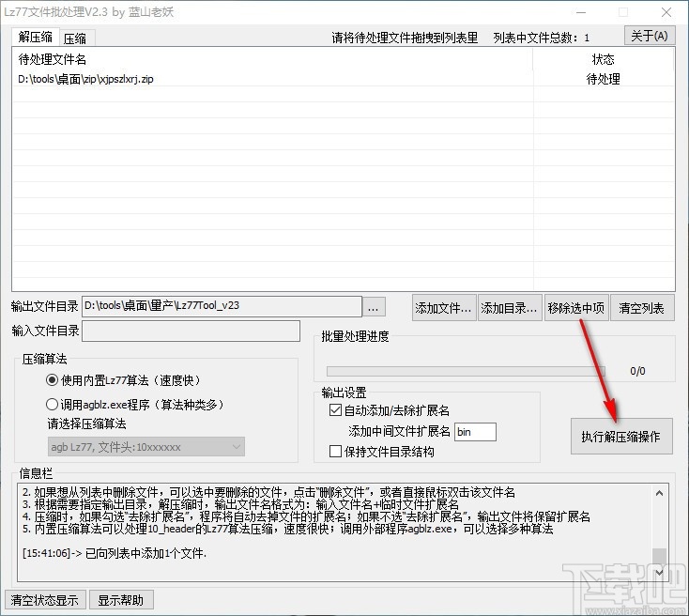Click 待处理 status cell of xjpszlxrj.zip
This screenshot has height=616, width=689.
coord(603,79)
